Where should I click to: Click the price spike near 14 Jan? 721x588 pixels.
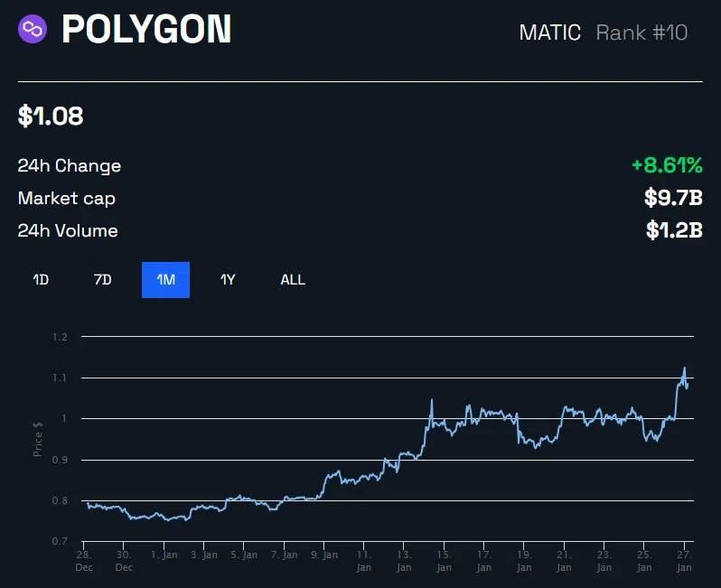coord(432,401)
